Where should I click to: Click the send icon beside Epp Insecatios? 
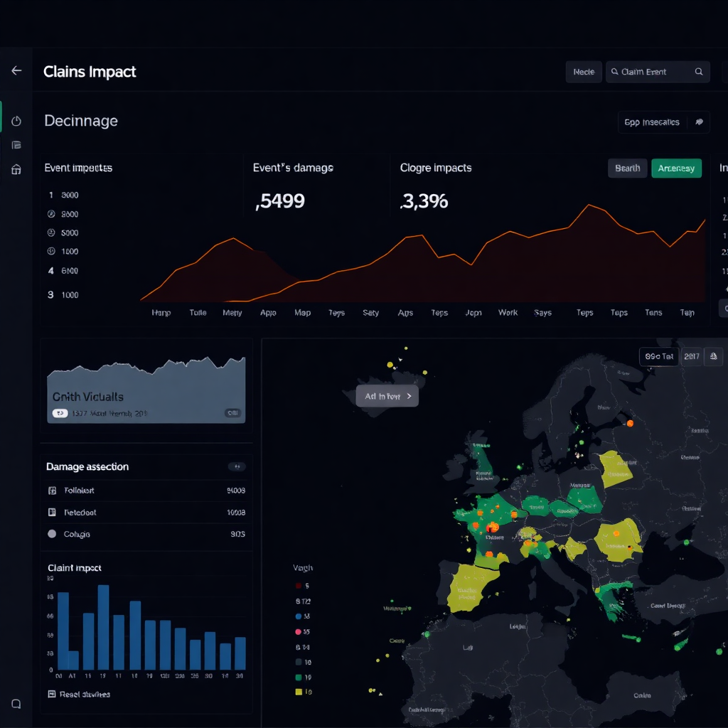[699, 122]
